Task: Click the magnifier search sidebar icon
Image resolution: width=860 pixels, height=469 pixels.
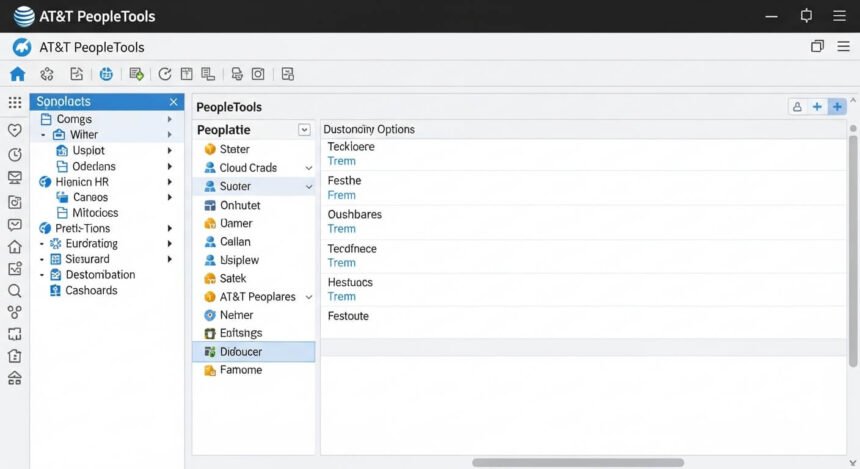Action: click(15, 291)
